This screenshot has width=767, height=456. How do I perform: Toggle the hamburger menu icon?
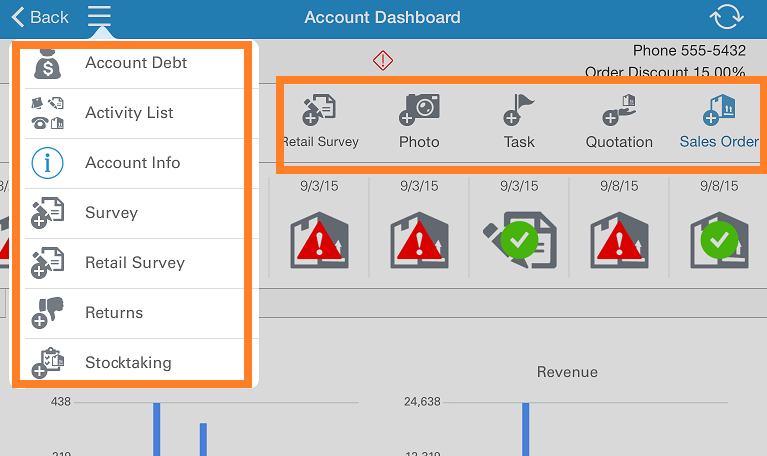click(99, 16)
